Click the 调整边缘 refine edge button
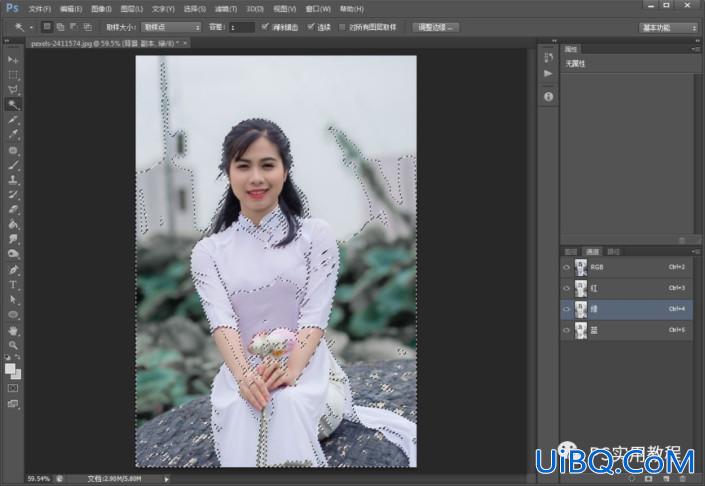 [x=436, y=27]
